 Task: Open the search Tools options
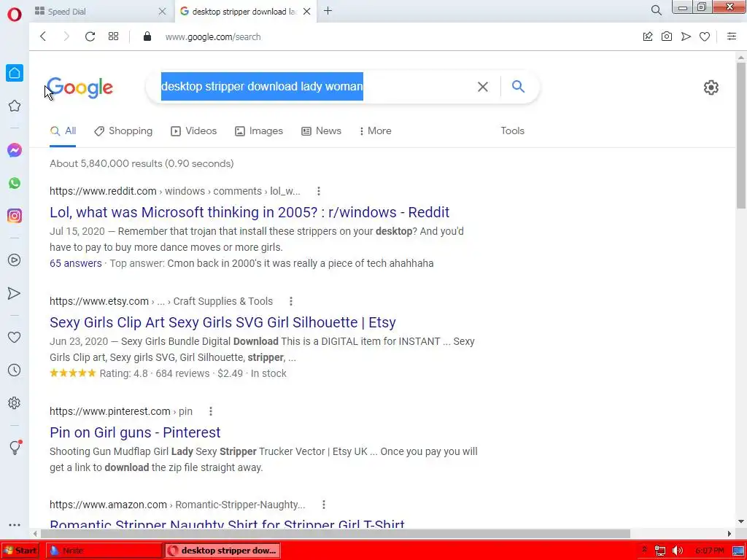pyautogui.click(x=512, y=131)
